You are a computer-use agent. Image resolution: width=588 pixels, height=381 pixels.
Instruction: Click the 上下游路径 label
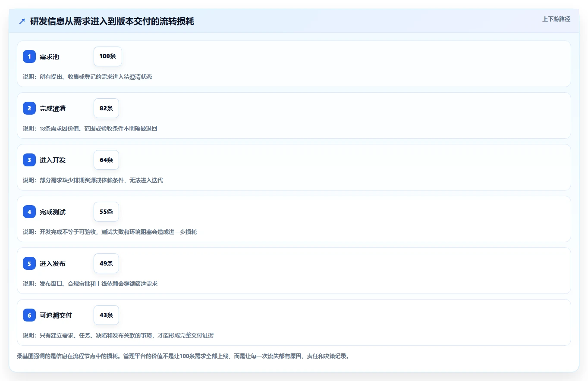pos(556,19)
